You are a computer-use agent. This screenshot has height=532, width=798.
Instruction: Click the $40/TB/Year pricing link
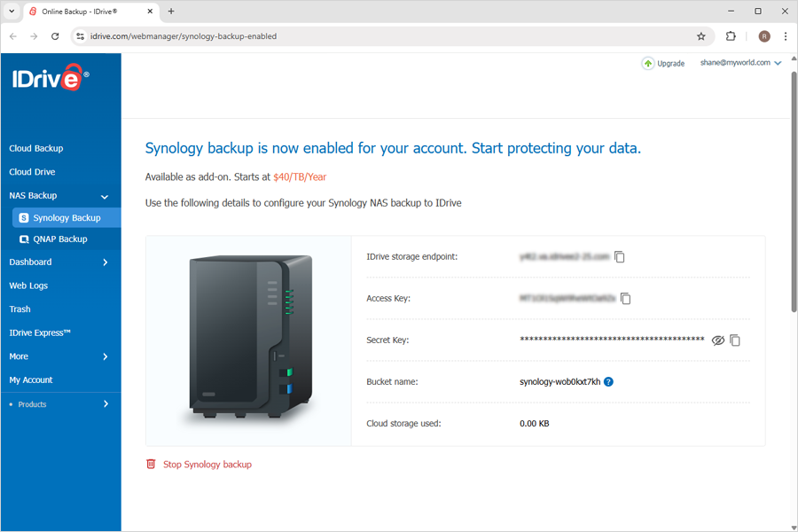click(300, 177)
